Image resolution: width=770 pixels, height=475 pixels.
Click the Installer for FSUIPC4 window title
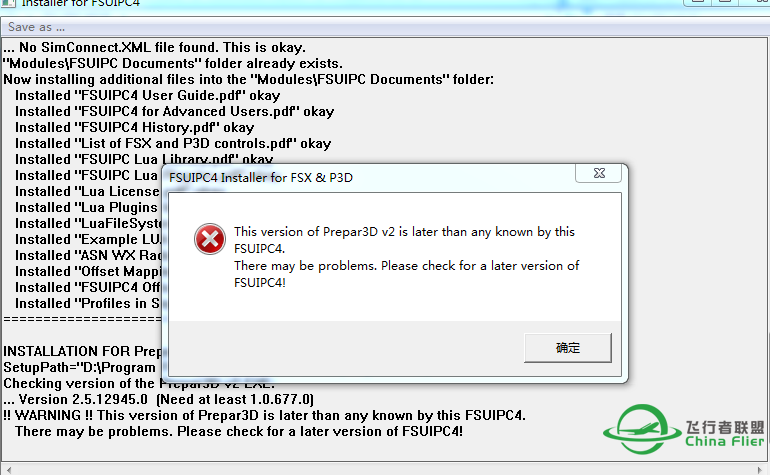click(81, 3)
